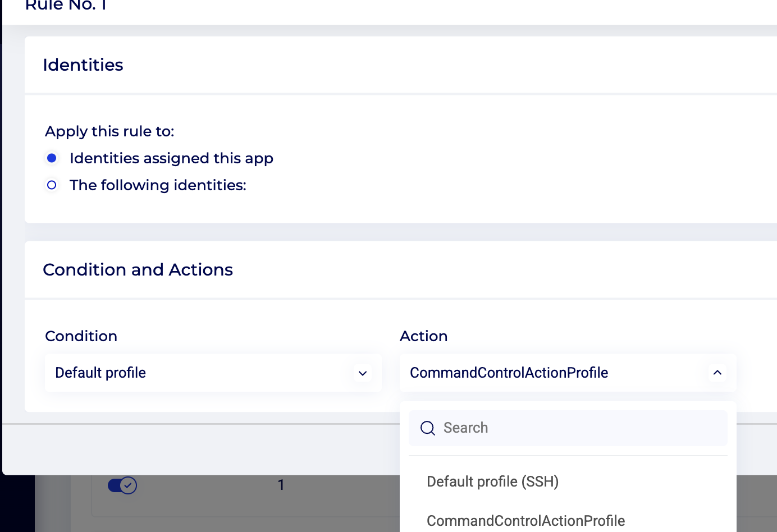Image resolution: width=777 pixels, height=532 pixels.
Task: Open the 'Default profile' condition combo box
Action: click(202, 373)
